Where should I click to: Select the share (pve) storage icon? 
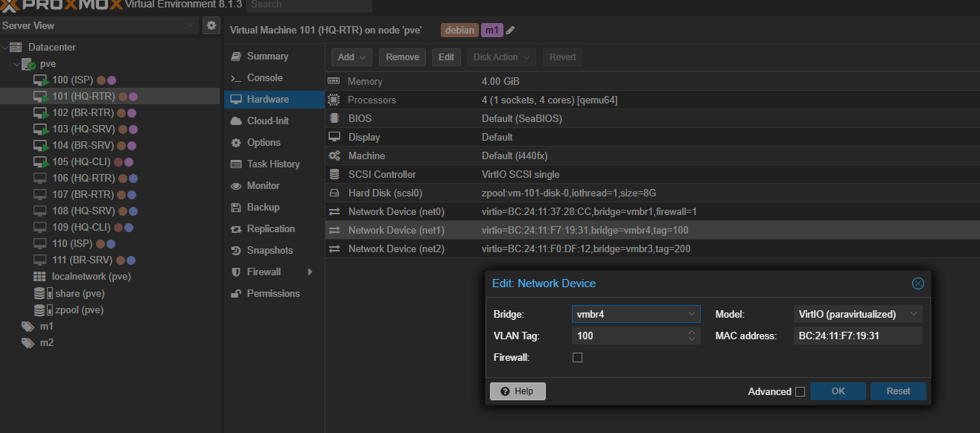[39, 293]
